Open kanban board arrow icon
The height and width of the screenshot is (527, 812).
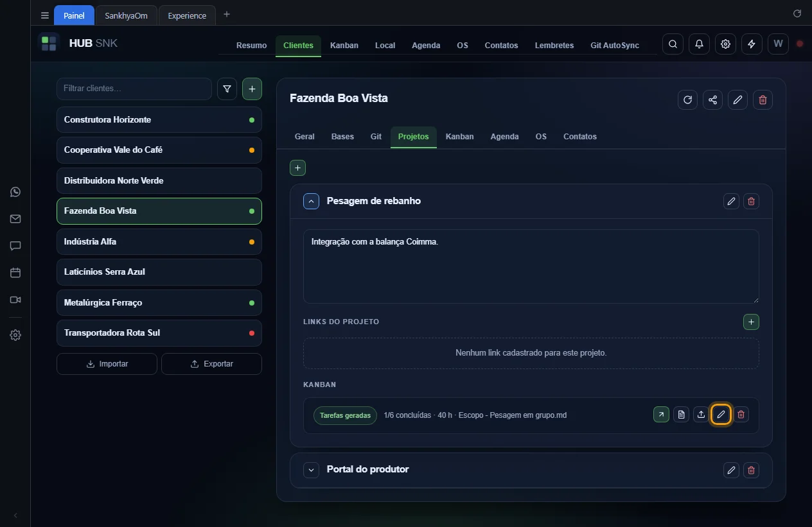pos(661,415)
